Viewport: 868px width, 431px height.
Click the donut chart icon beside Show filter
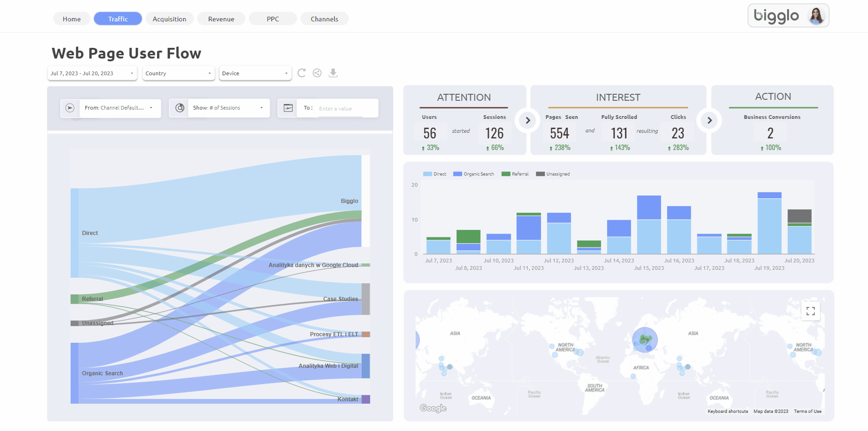tap(179, 108)
